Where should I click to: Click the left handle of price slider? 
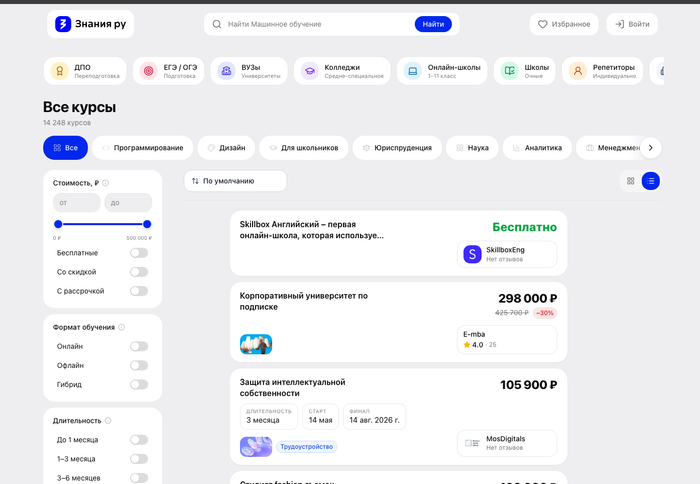coord(58,224)
